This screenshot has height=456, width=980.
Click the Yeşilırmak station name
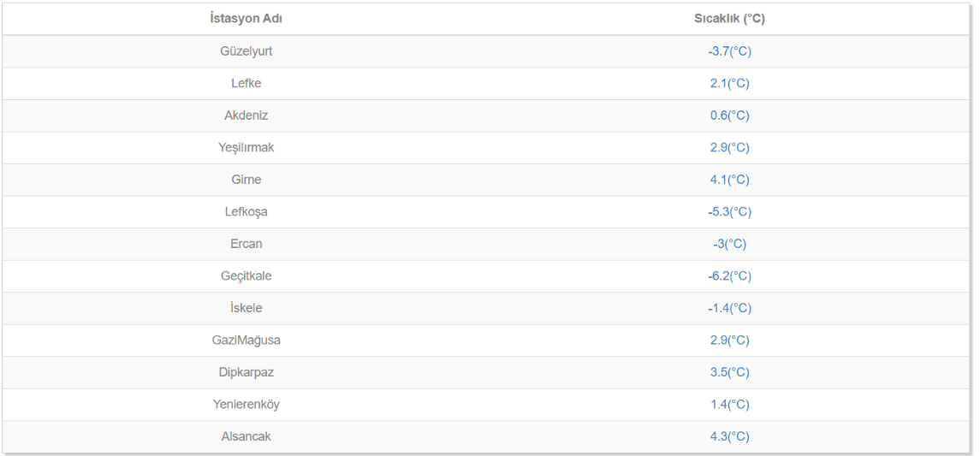pos(246,148)
